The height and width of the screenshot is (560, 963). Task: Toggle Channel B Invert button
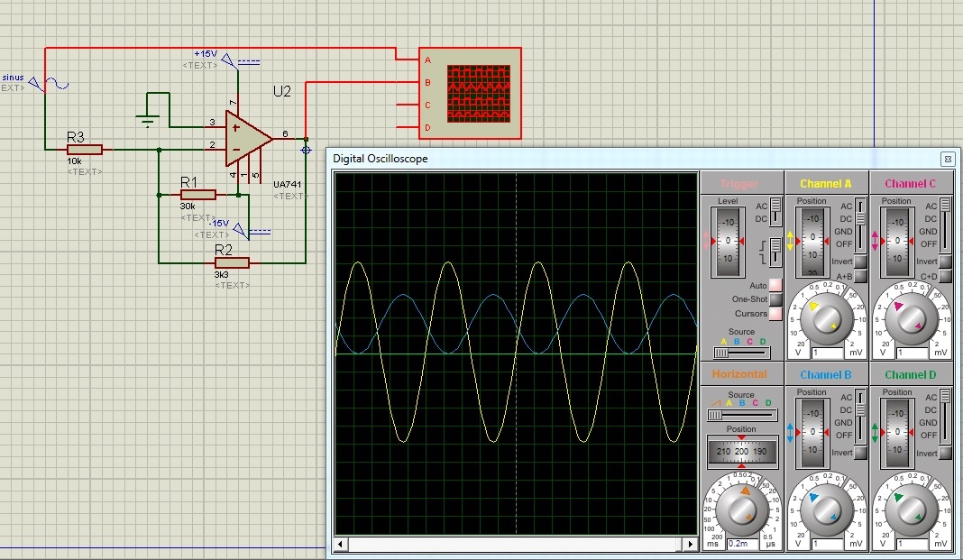[x=861, y=454]
